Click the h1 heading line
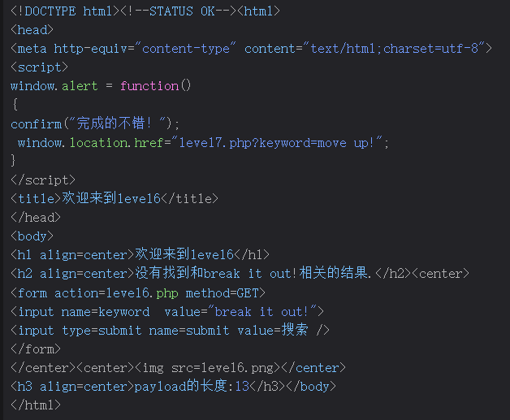 pyautogui.click(x=140, y=254)
